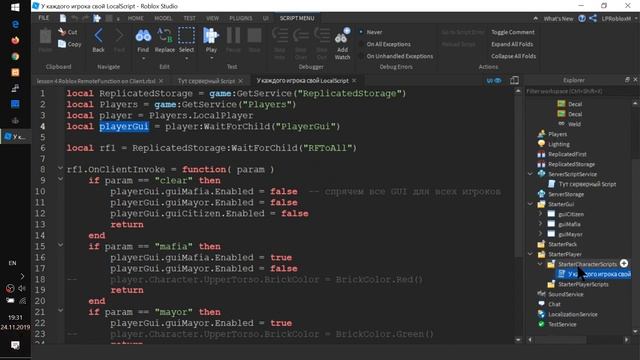Click the SoundService icon in Explorer
Viewport: 640px width, 360px height.
click(541, 294)
